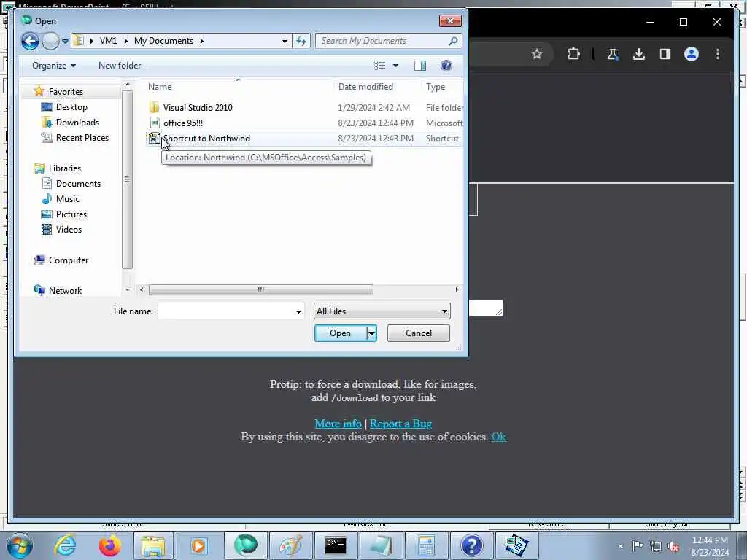Expand the address bar previous locations dropdown
747x560 pixels.
[285, 41]
